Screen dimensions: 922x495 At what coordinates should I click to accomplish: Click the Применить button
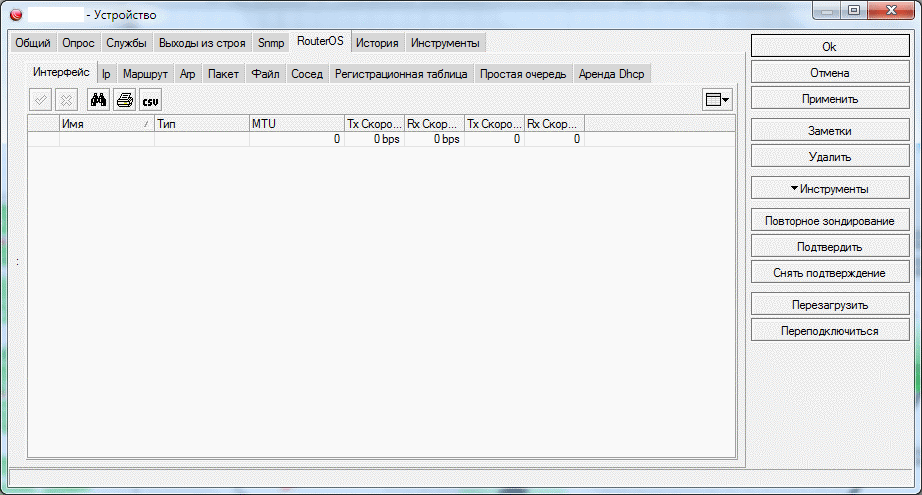tap(830, 99)
